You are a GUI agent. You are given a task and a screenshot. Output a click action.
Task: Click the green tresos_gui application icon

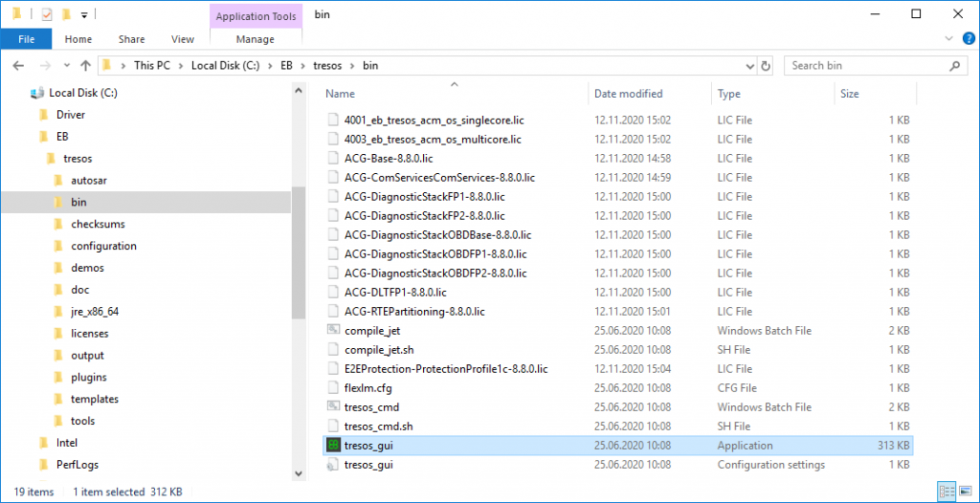[333, 446]
